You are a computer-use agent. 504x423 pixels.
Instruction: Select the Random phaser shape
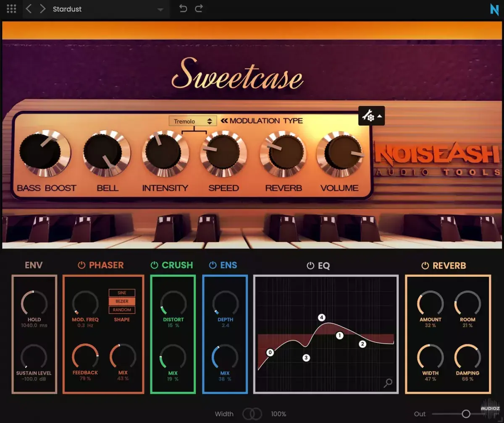(122, 310)
